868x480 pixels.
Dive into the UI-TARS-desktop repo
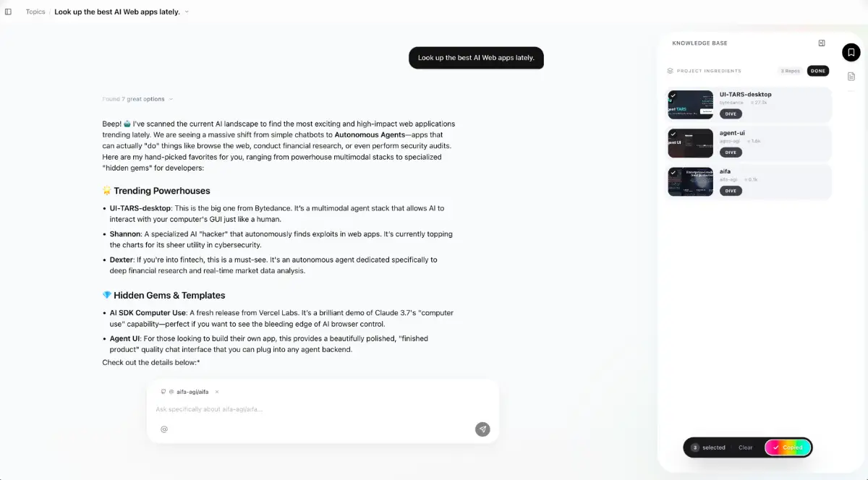point(731,113)
